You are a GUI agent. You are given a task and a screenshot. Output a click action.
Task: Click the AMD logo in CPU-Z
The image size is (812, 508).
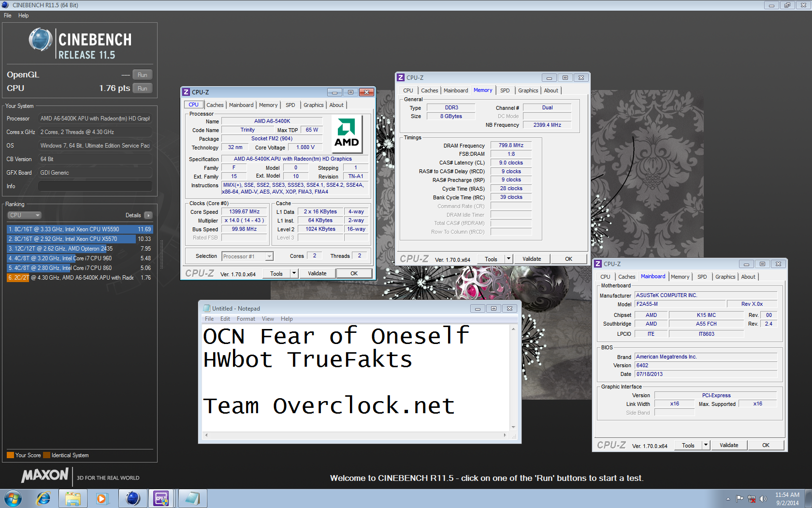[347, 134]
